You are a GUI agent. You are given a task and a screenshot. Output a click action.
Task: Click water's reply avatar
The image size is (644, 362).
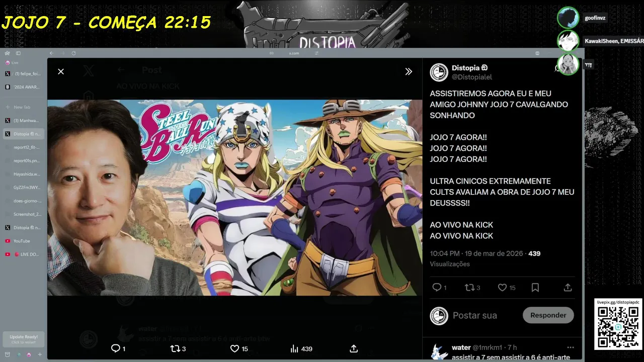439,352
